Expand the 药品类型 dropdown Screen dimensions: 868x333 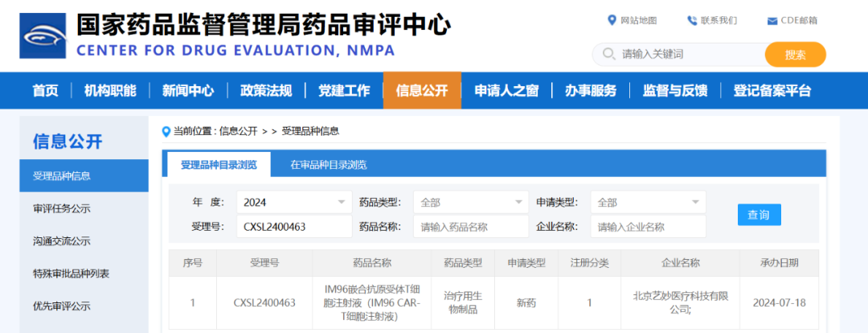click(470, 202)
